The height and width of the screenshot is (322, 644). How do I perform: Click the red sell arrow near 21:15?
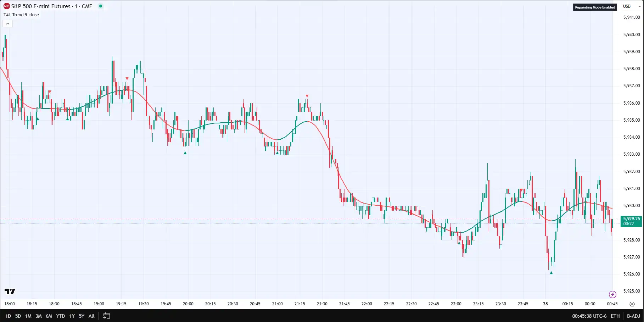[307, 96]
